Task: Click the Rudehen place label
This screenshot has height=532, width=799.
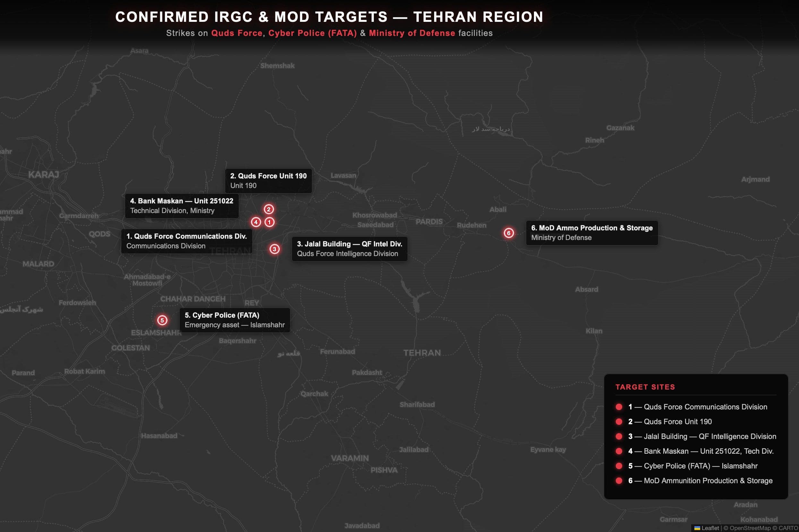Action: pyautogui.click(x=472, y=225)
